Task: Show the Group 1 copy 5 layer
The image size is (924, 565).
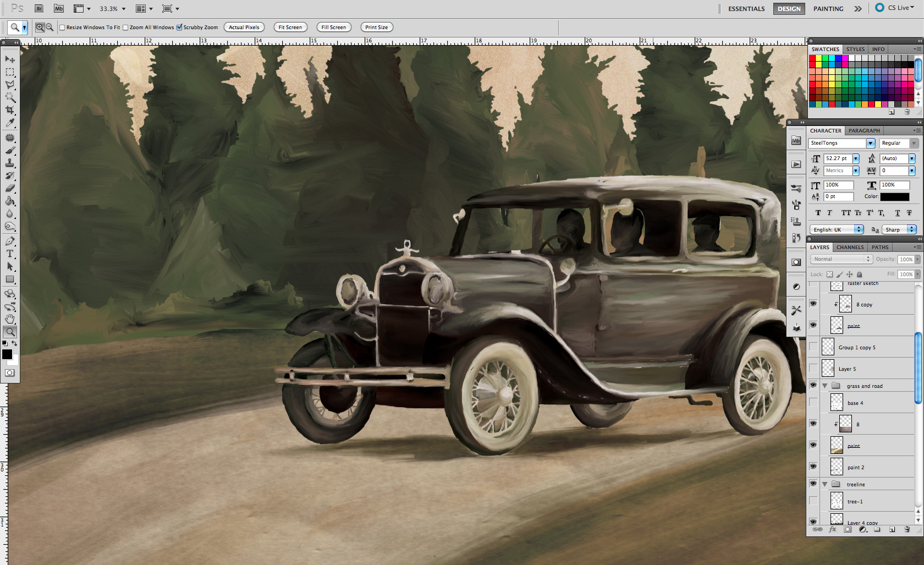Action: (813, 347)
